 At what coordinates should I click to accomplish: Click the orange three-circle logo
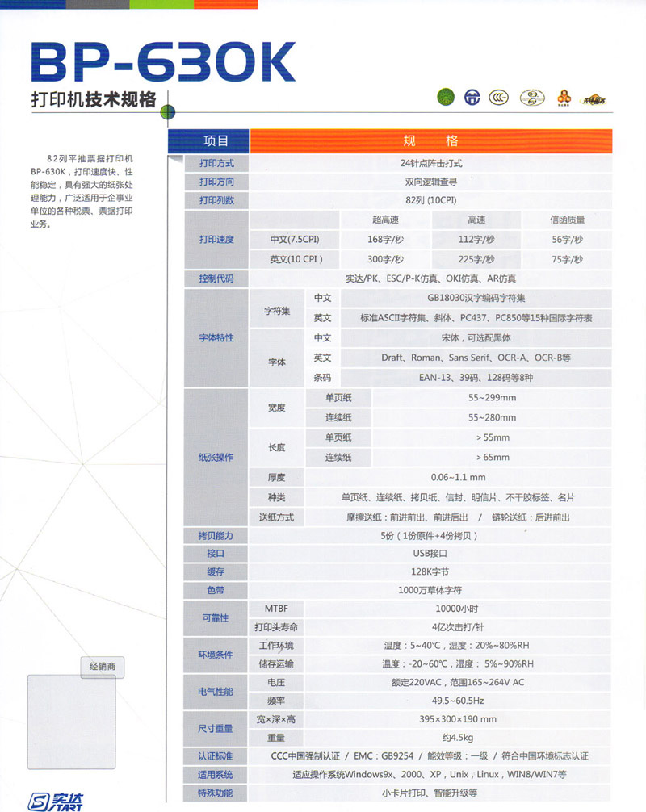[x=564, y=97]
